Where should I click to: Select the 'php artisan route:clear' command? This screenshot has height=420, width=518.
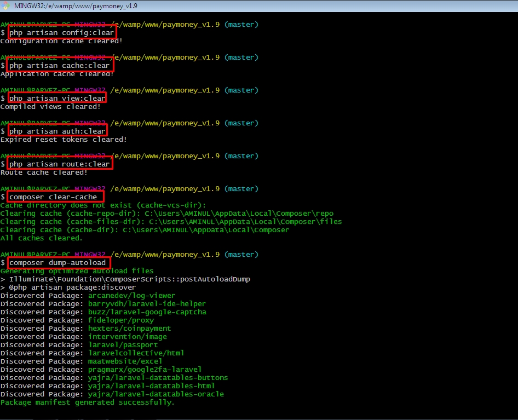point(59,164)
